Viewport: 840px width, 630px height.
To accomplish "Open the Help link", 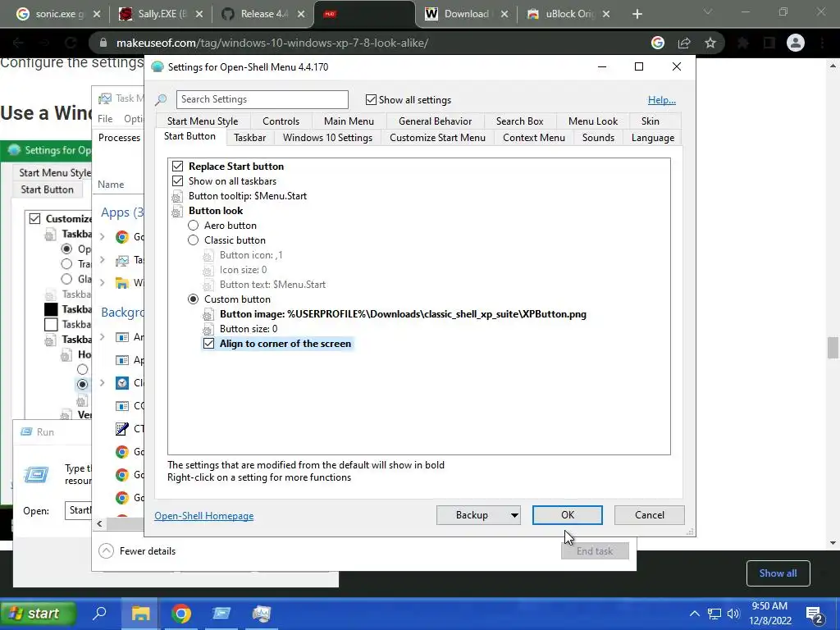I will 662,99.
